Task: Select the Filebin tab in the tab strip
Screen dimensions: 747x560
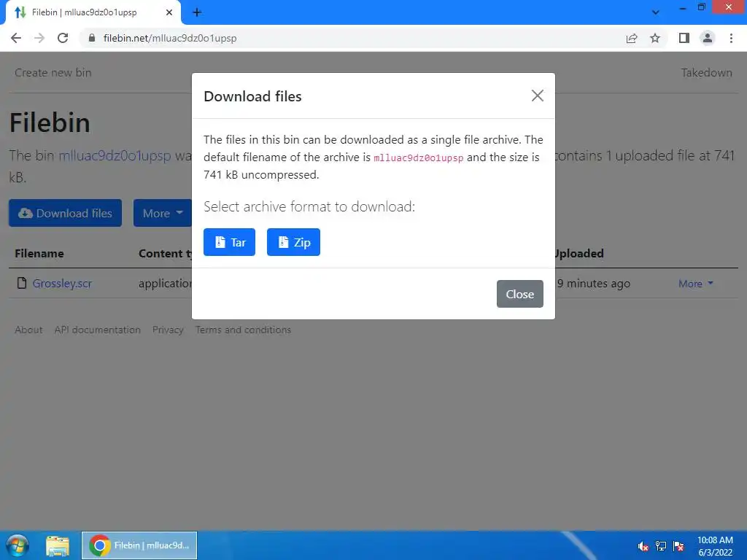Action: 93,12
